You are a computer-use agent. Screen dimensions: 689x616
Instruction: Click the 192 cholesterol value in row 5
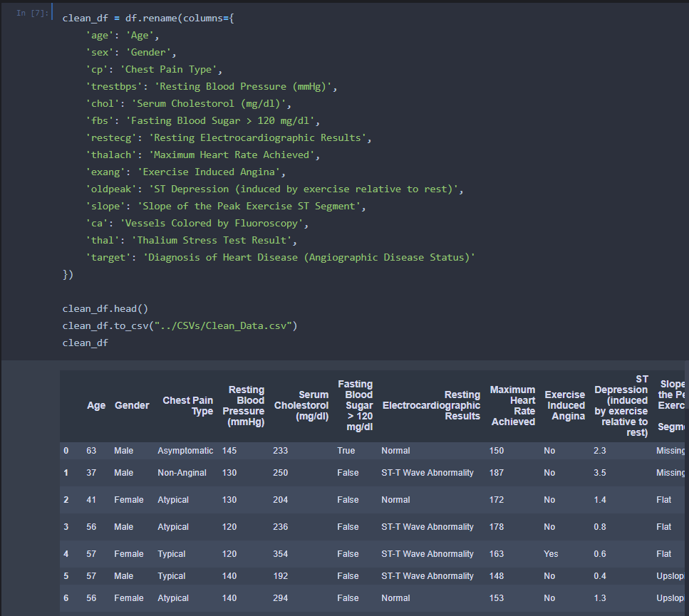[280, 577]
